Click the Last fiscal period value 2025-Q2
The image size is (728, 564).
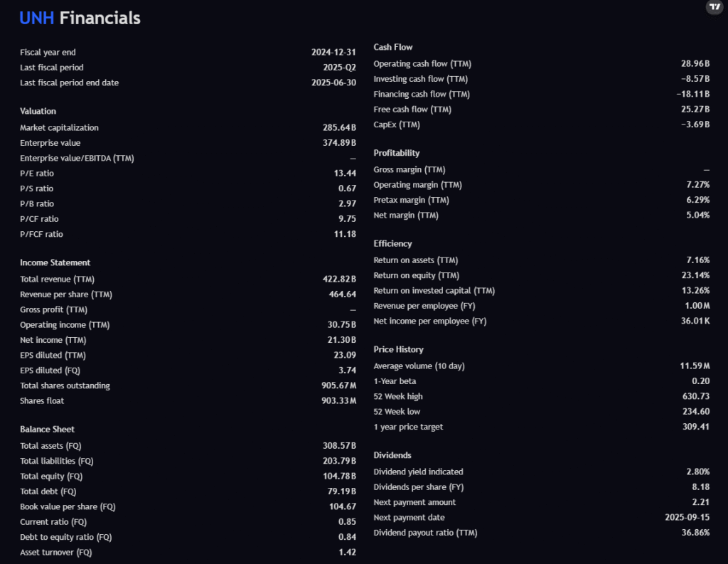[x=339, y=68]
